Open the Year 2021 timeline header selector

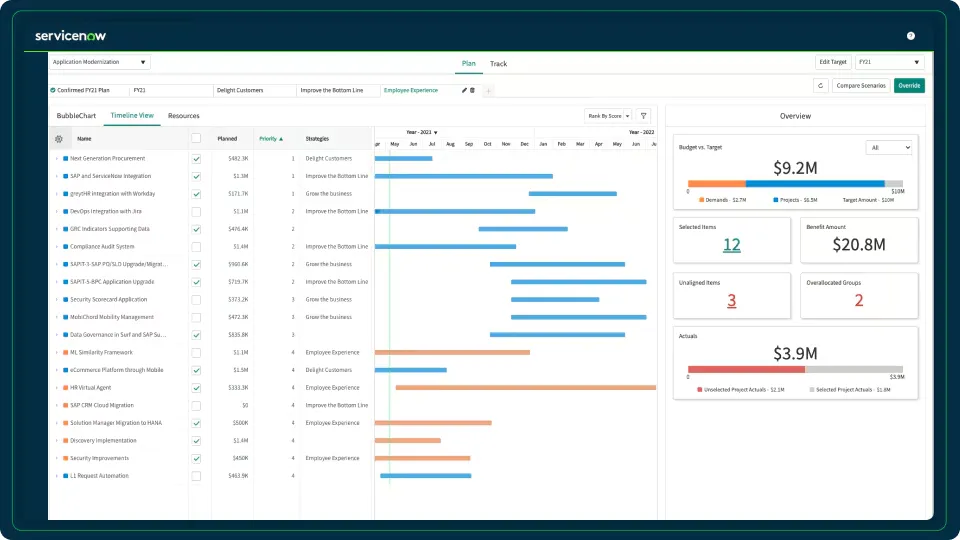coord(421,132)
